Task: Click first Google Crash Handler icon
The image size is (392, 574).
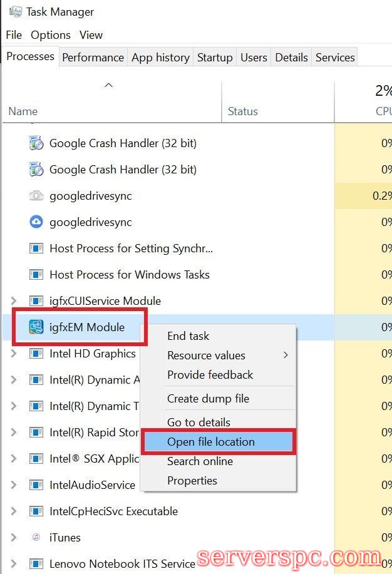Action: [x=36, y=143]
